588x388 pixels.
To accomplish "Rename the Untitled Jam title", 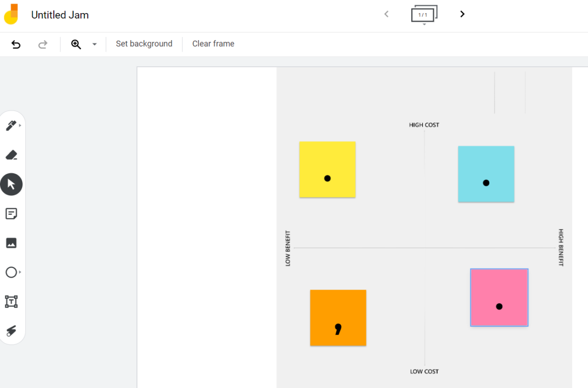I will (x=60, y=15).
